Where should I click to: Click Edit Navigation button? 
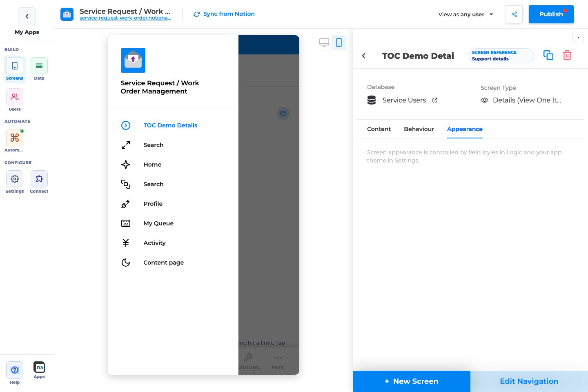529,381
